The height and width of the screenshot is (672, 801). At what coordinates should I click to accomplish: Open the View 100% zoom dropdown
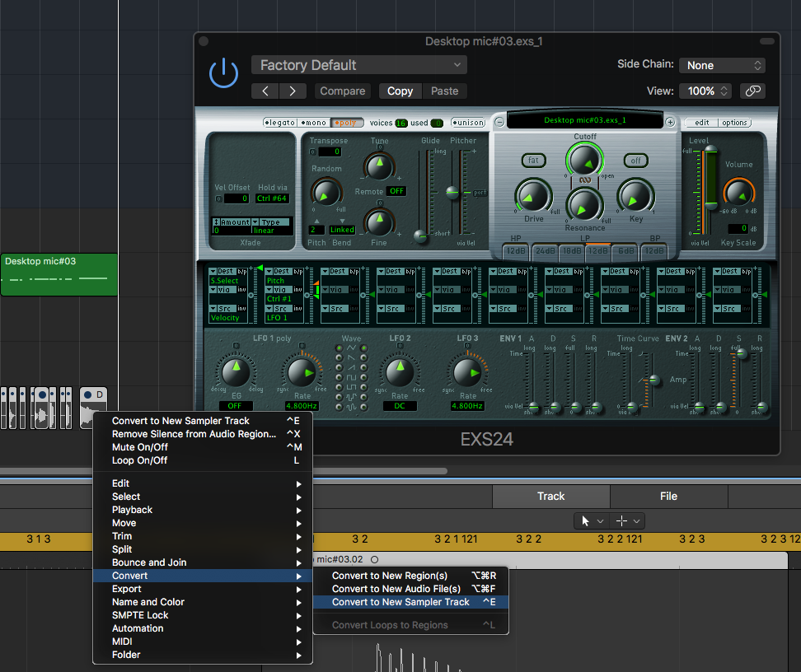707,91
